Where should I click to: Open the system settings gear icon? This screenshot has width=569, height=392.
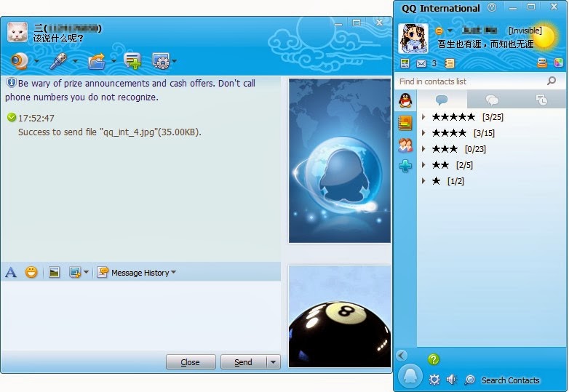click(434, 380)
